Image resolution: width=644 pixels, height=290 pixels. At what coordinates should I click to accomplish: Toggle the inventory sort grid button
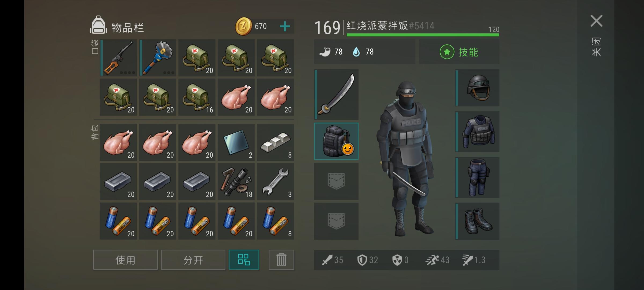[x=244, y=260]
